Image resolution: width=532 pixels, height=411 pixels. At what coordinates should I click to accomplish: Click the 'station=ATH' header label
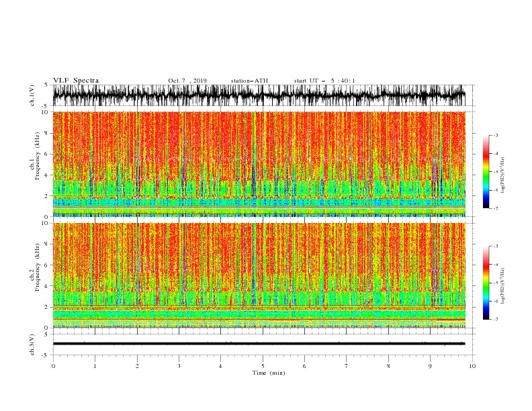point(249,81)
